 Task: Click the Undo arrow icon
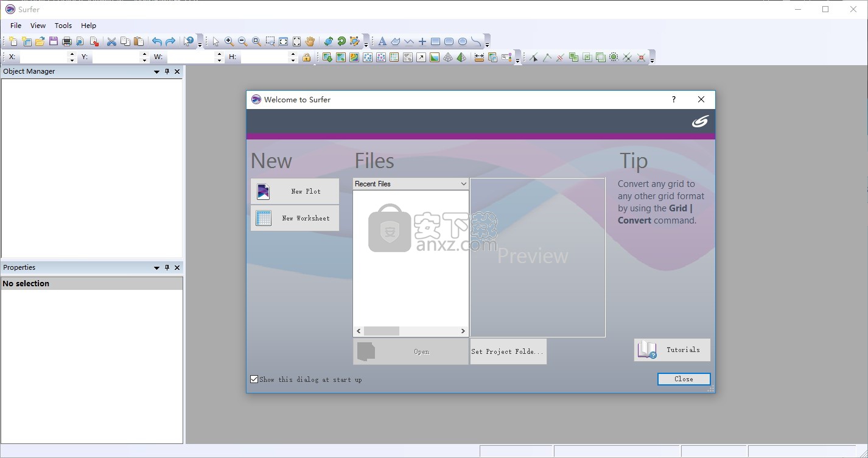[157, 41]
